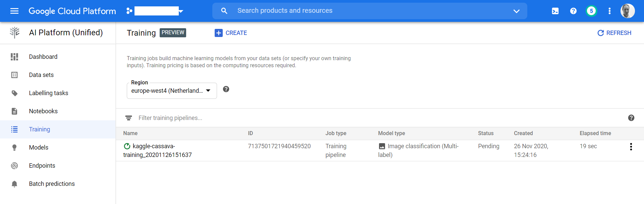Image resolution: width=644 pixels, height=204 pixels.
Task: Open kaggle-cassava-training pipeline link
Action: pyautogui.click(x=157, y=151)
